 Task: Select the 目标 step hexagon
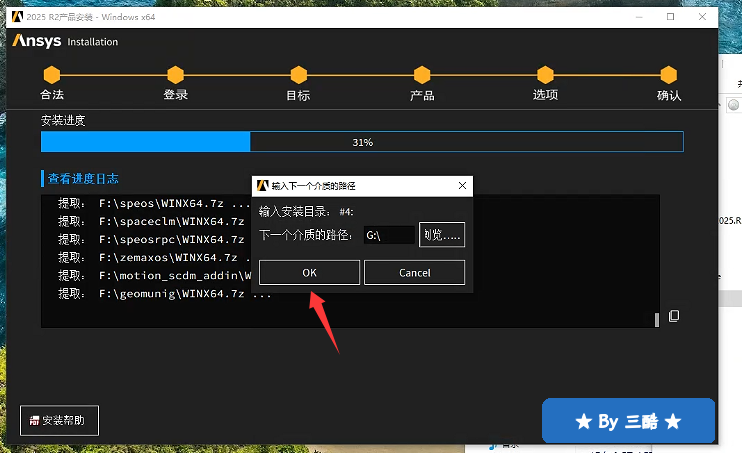tap(299, 75)
